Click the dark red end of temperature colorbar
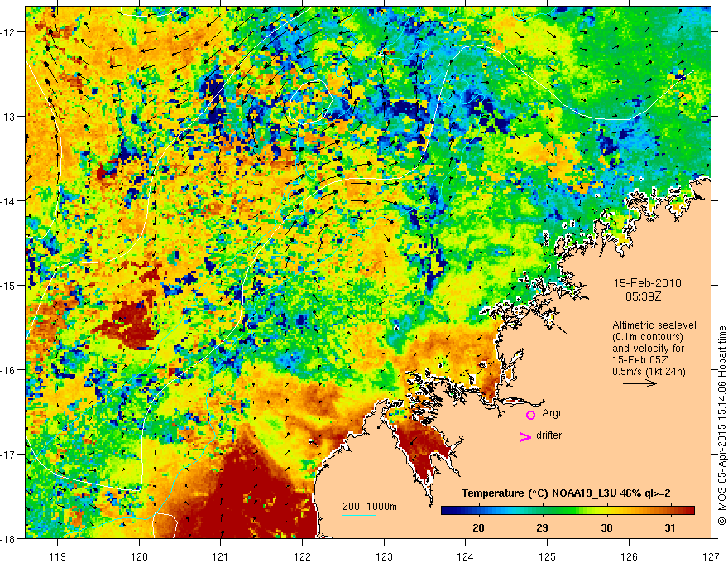Viewport: 728px width, 563px height. [689, 511]
